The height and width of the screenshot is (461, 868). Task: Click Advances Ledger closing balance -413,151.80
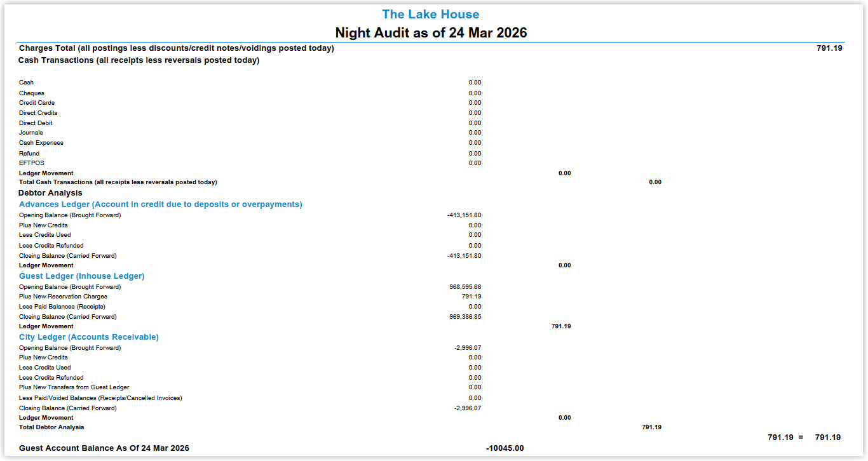tap(464, 256)
